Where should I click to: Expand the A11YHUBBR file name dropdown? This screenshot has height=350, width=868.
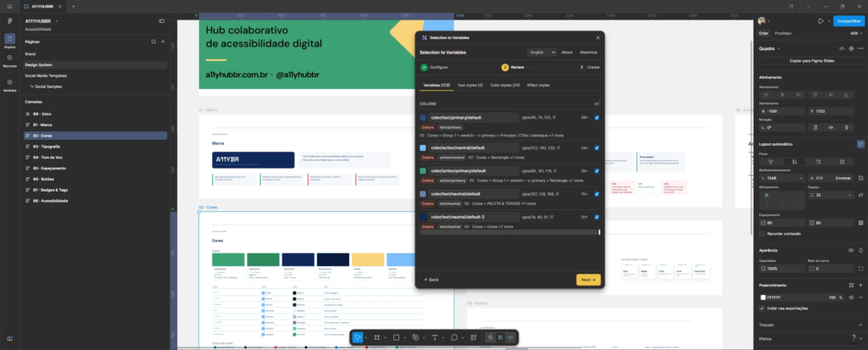click(x=57, y=21)
